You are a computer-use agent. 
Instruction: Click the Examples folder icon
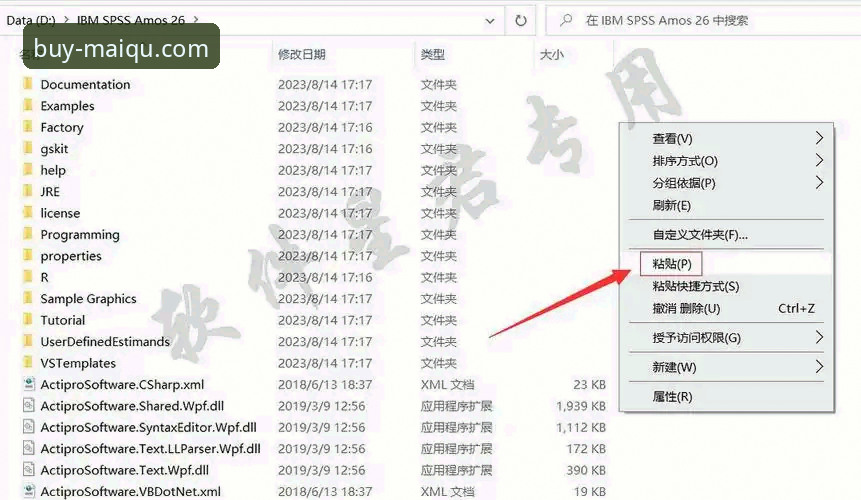tap(27, 105)
